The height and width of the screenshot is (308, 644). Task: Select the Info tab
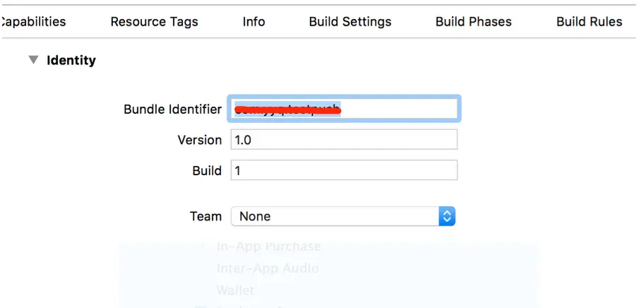tap(254, 21)
